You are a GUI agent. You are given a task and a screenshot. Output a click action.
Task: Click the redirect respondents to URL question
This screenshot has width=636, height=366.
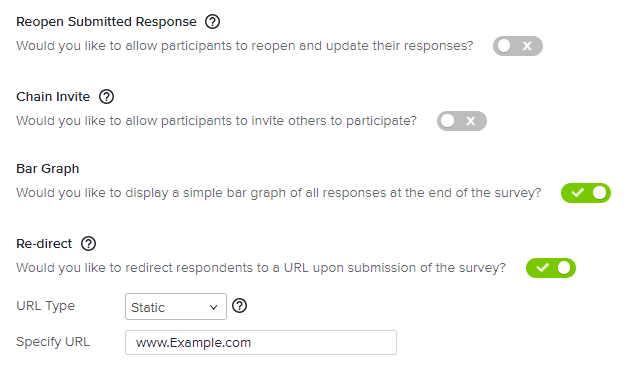pos(261,268)
